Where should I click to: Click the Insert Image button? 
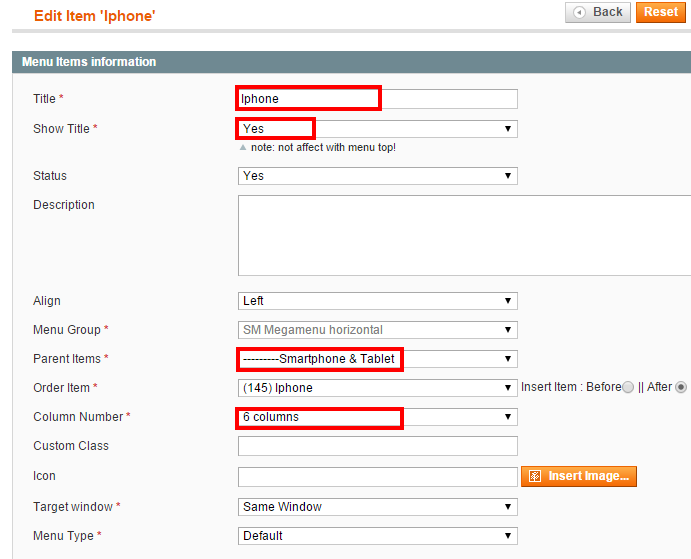pyautogui.click(x=579, y=476)
